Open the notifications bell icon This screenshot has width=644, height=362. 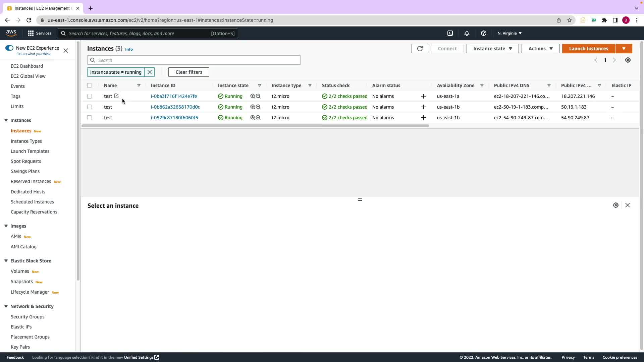[467, 33]
